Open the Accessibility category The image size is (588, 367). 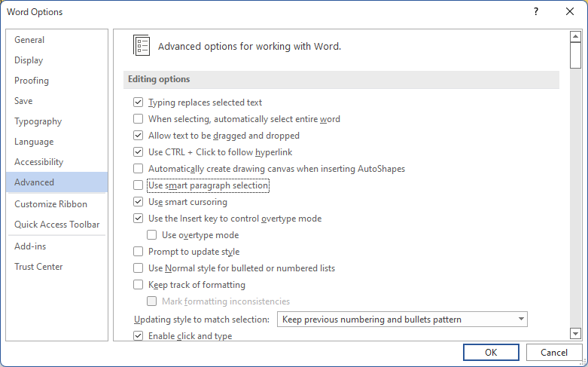56,162
